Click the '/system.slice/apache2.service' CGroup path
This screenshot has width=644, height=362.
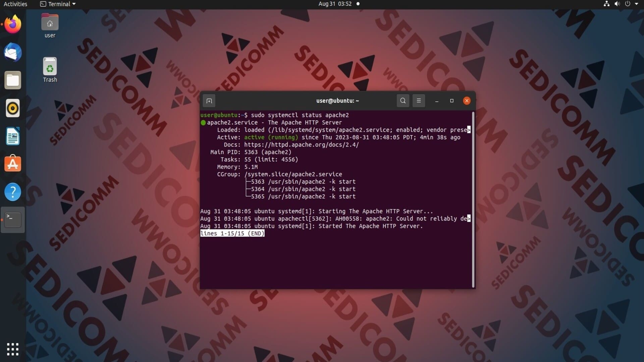293,174
